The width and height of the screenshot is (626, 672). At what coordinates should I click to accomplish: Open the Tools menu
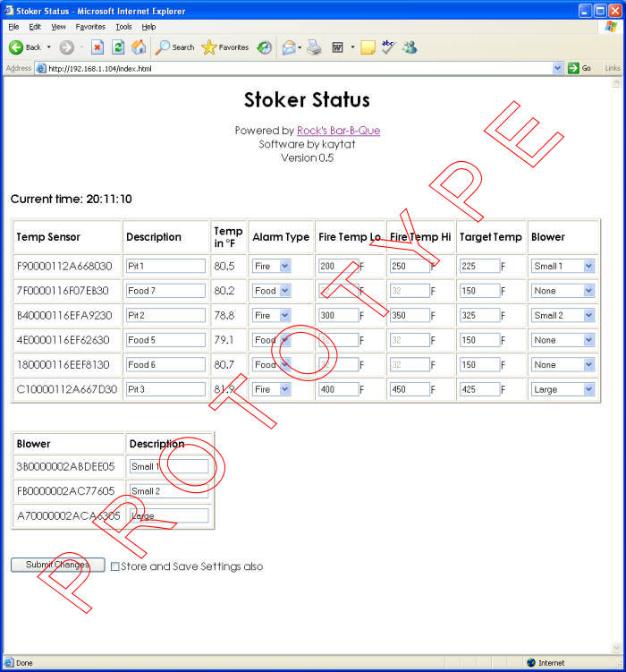[x=123, y=27]
